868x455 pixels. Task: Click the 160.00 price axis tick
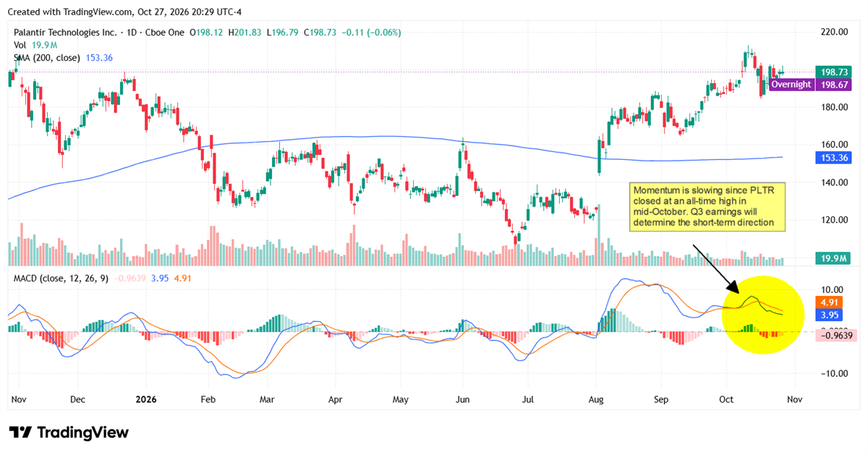(x=835, y=145)
